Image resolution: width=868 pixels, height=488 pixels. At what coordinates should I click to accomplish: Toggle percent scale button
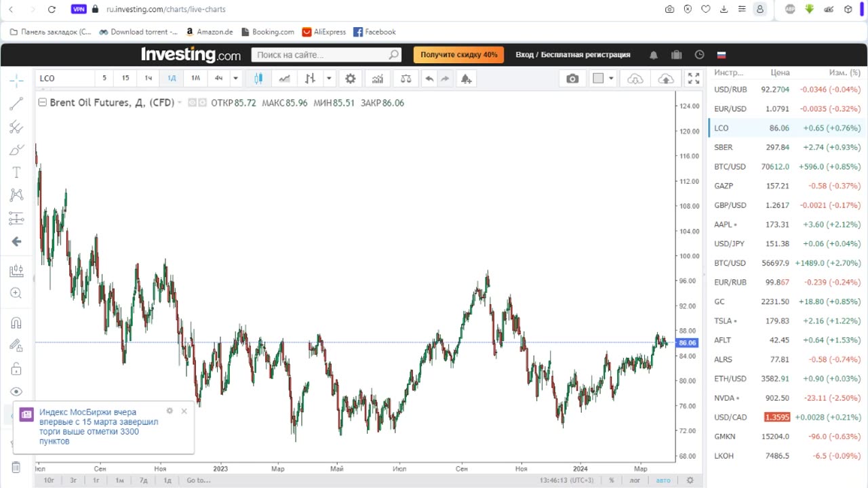[611, 480]
